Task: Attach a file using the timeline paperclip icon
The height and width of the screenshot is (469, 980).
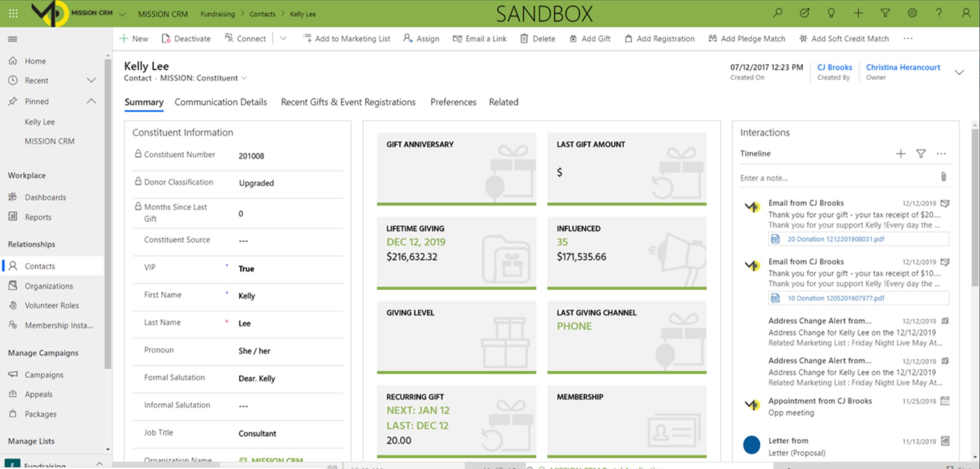Action: (x=943, y=177)
